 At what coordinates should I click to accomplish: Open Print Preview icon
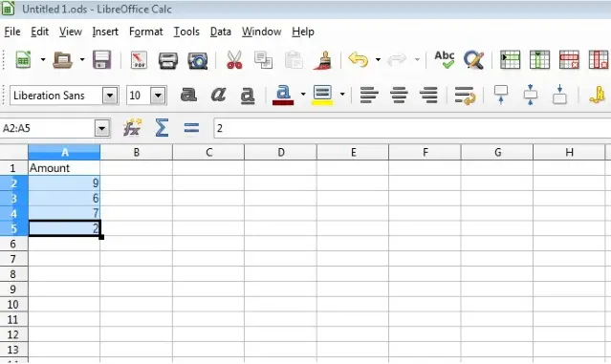198,60
